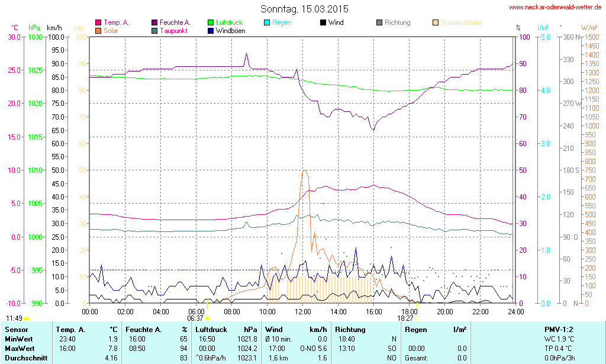This screenshot has width=606, height=364.
Task: Select the MaxWert row label in table
Action: (x=20, y=349)
